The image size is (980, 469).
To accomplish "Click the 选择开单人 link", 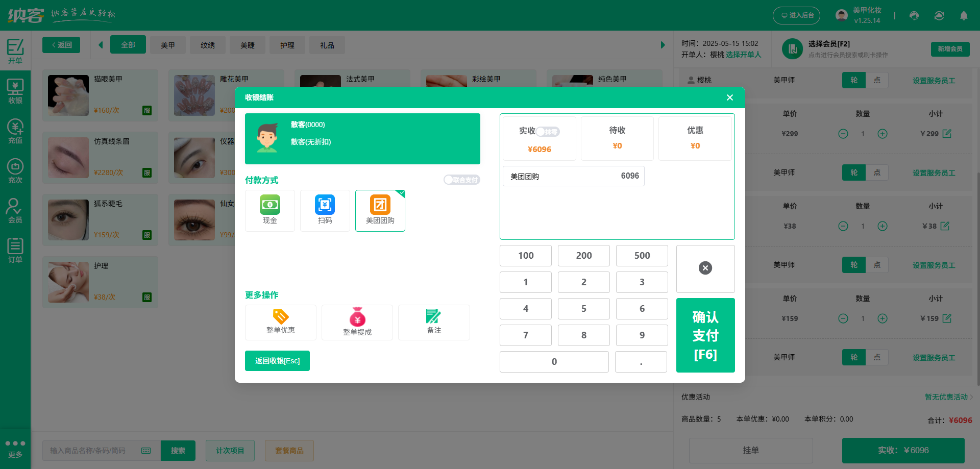I will (x=743, y=55).
